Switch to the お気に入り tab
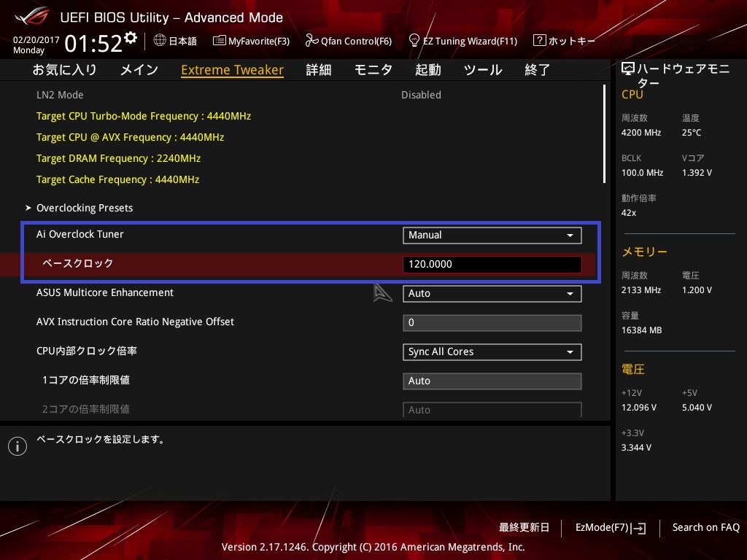This screenshot has width=747, height=560. [64, 70]
